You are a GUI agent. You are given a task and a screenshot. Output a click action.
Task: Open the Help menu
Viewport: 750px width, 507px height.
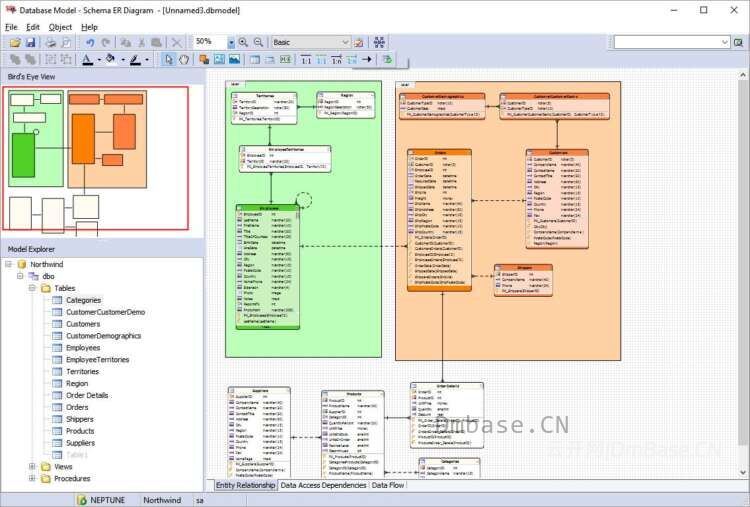(89, 27)
